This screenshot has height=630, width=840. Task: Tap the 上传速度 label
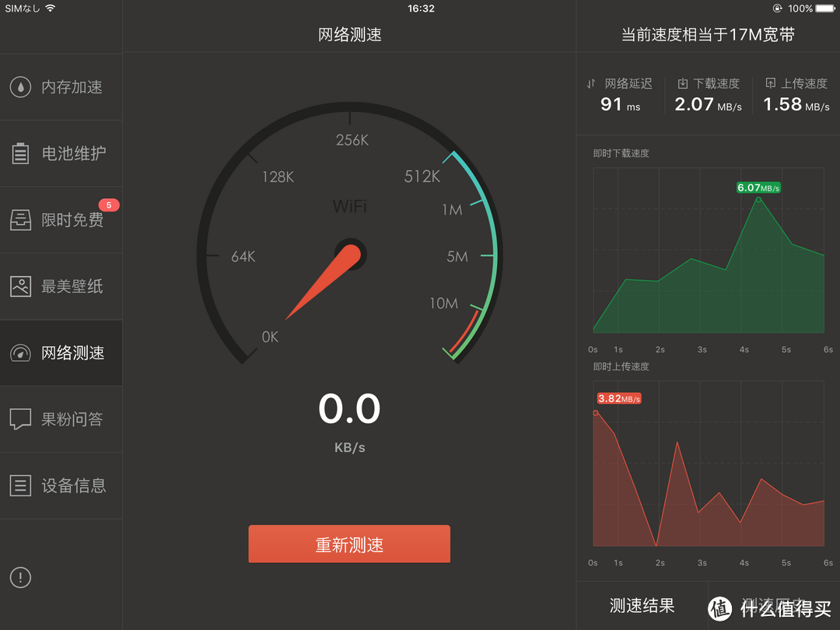803,83
